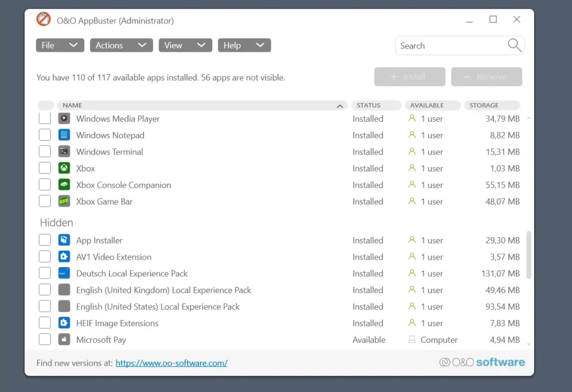Screen dimensions: 572x392
Task: Click the Windows Notepad app icon
Action: (64, 135)
